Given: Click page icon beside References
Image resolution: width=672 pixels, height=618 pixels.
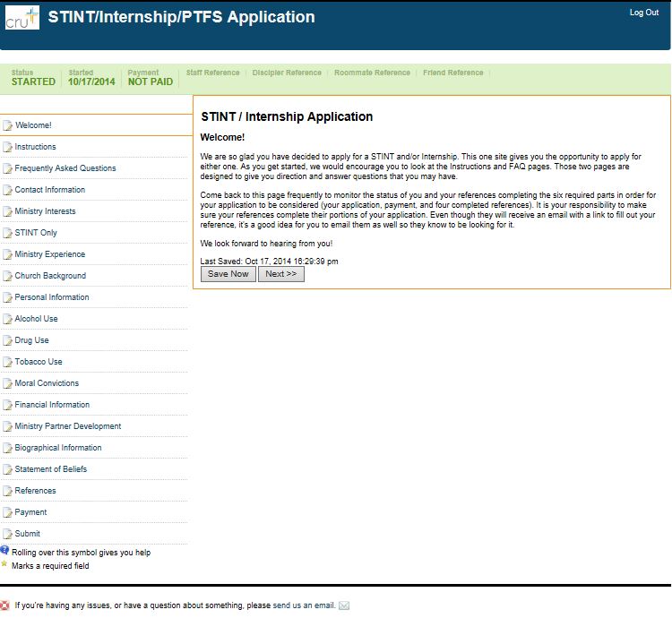Looking at the screenshot, I should 7,491.
